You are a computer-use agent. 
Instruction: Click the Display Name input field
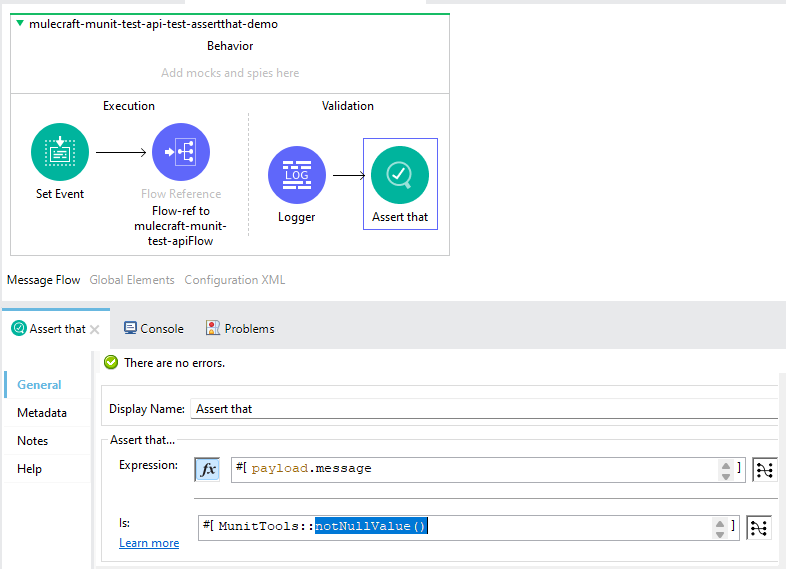pos(480,408)
